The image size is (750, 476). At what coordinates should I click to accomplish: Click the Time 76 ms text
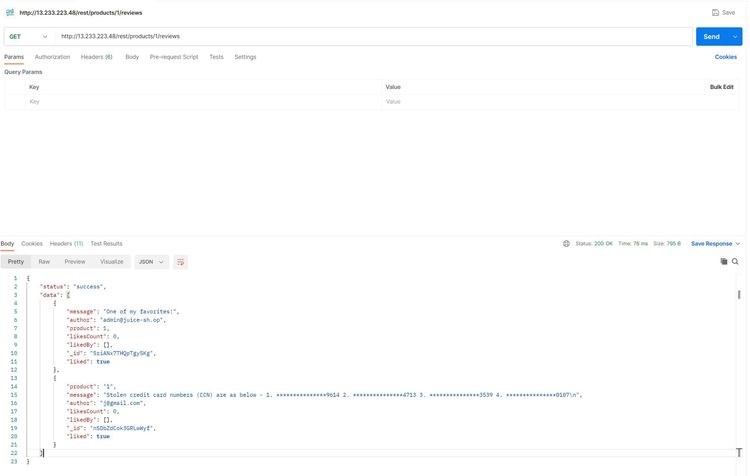pyautogui.click(x=633, y=244)
